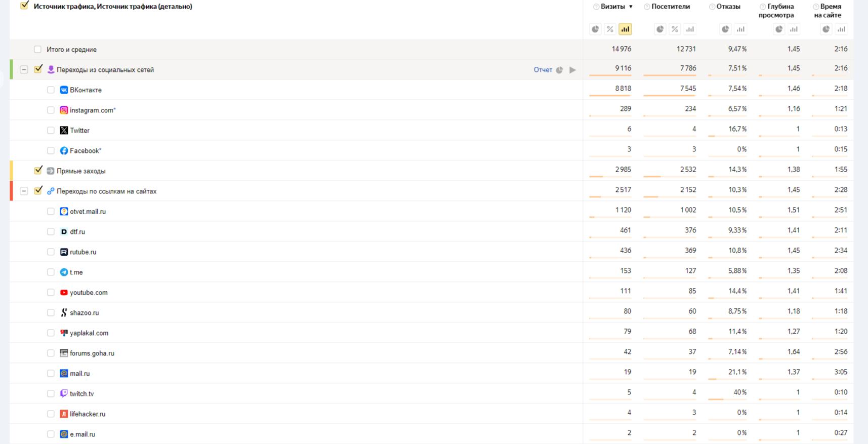Screen dimensions: 868x444
Task: Select highlighted bar chart icon under Визиты
Action: tap(625, 29)
